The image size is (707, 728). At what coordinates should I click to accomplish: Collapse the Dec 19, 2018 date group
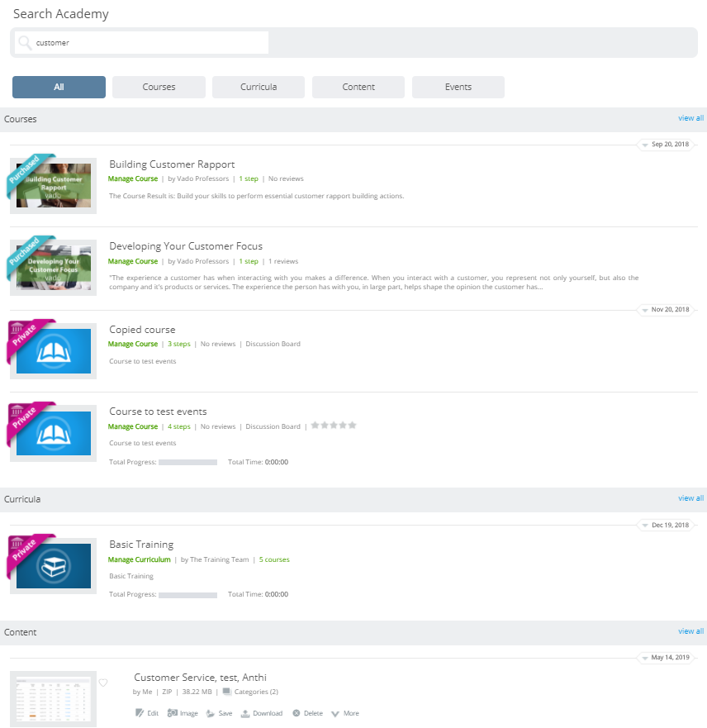coord(645,526)
